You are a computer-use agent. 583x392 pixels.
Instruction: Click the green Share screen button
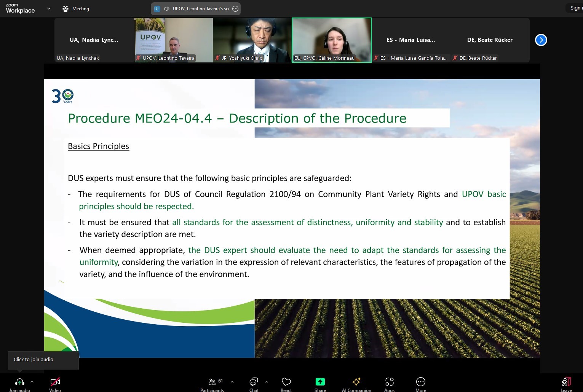[320, 384]
